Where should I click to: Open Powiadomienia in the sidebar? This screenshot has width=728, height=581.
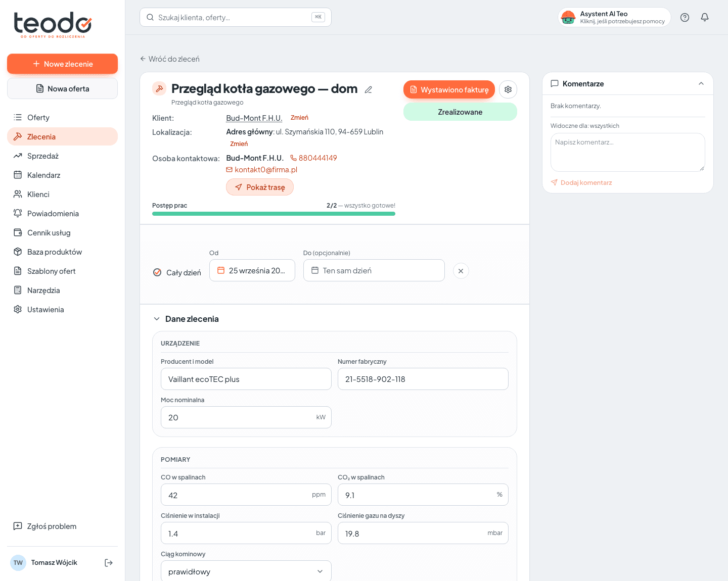click(62, 213)
